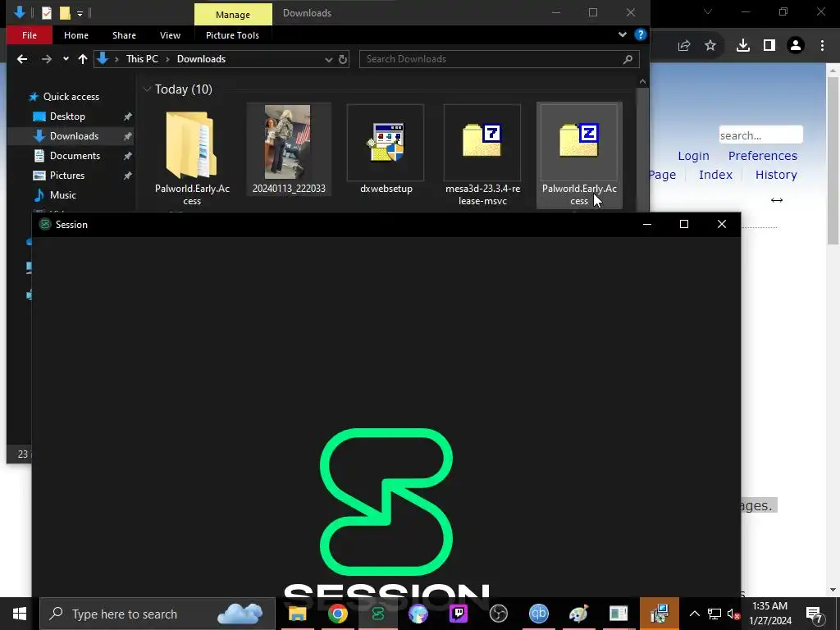Switch to the Share ribbon tab
Image resolution: width=840 pixels, height=630 pixels.
pos(124,35)
